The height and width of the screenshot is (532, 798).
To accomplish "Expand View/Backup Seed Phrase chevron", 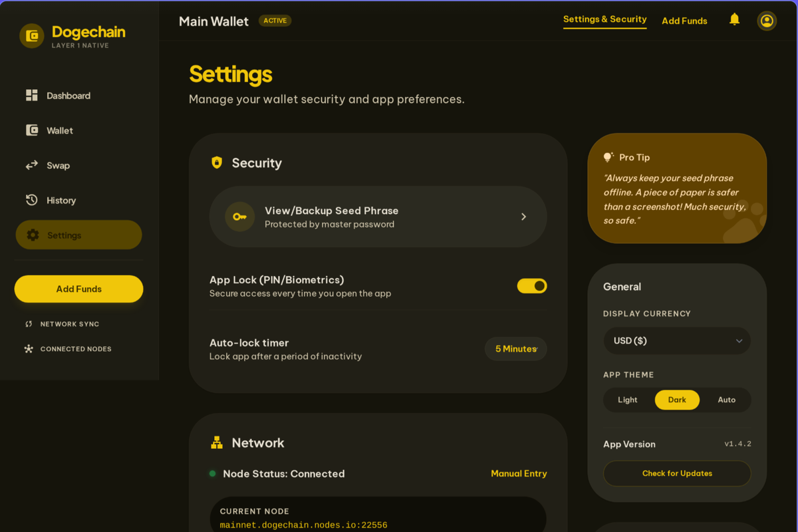I will tap(523, 217).
